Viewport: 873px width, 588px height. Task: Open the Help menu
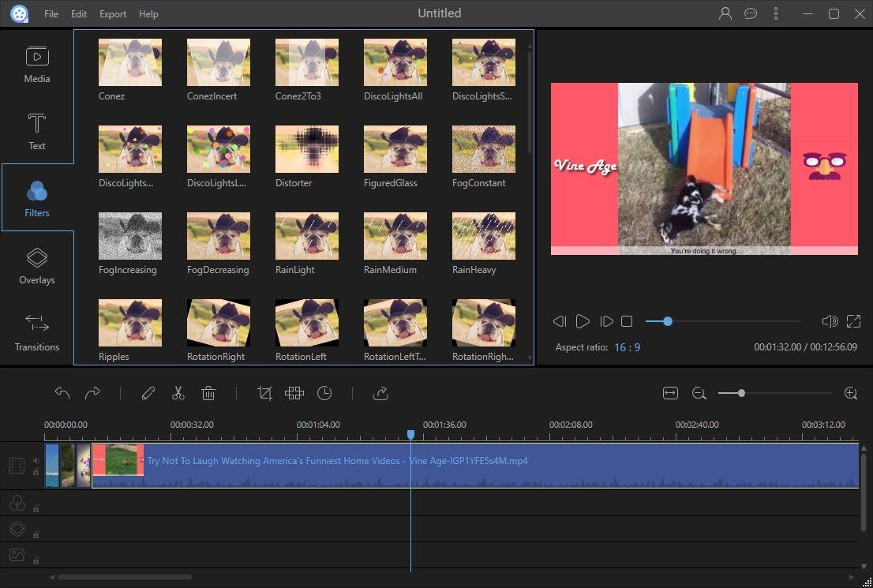148,14
